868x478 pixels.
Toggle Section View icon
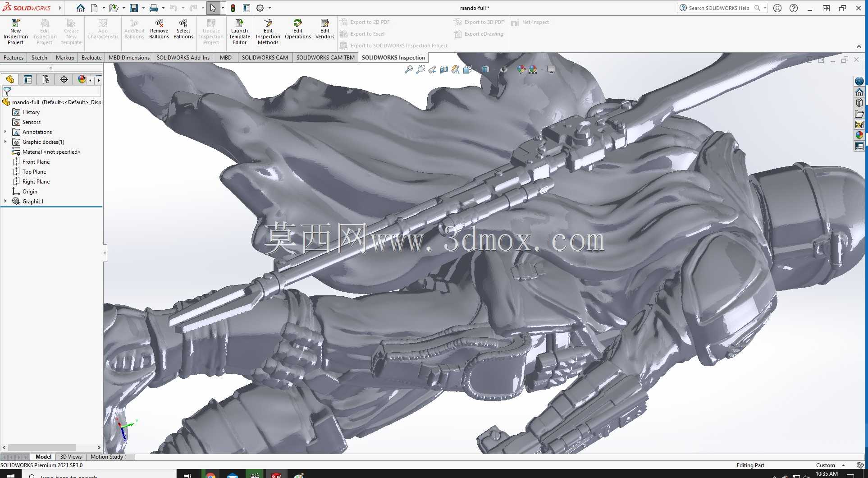point(444,69)
